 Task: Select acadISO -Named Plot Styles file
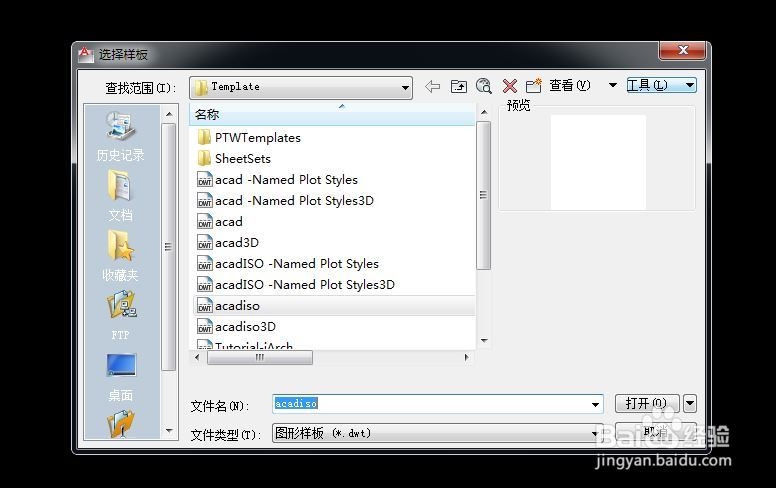[x=296, y=264]
